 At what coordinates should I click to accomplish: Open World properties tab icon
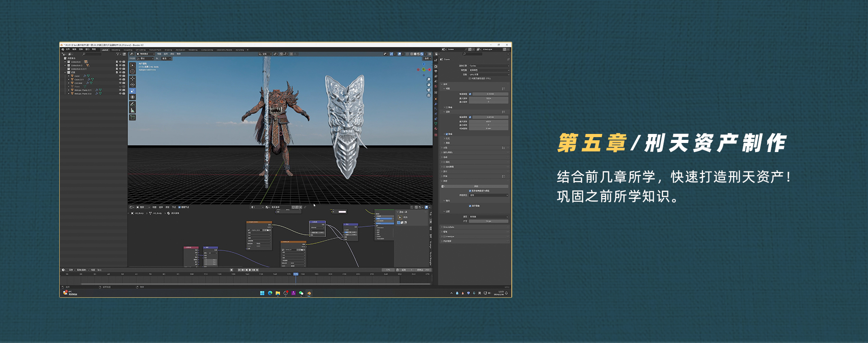click(x=436, y=86)
